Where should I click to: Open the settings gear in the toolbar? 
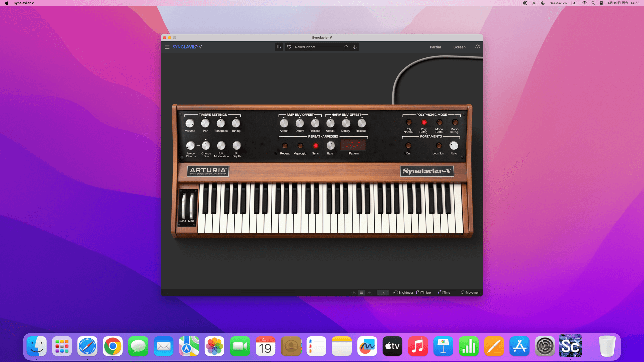[477, 47]
